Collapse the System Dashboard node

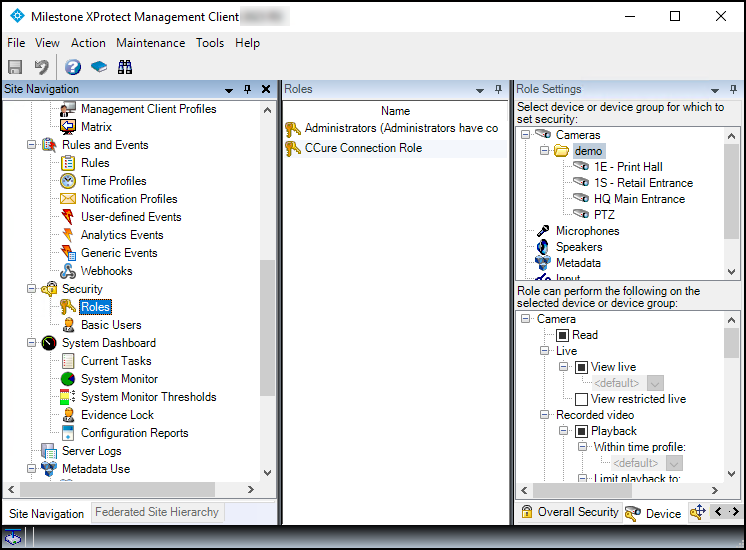[31, 343]
